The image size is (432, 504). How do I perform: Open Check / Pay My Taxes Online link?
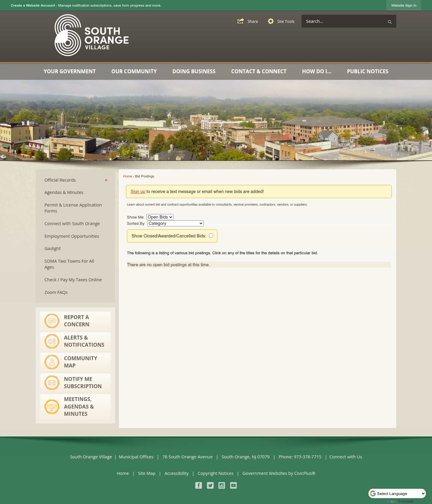pos(73,280)
